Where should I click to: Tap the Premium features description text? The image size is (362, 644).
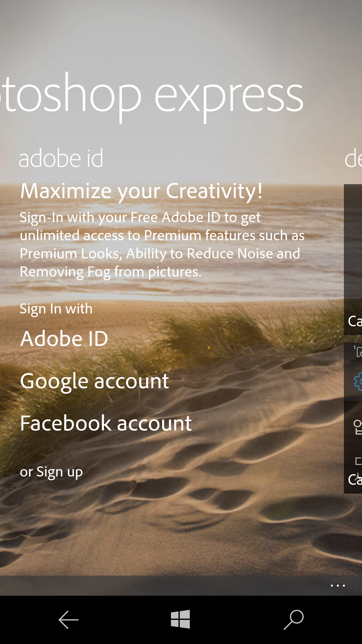pos(162,245)
